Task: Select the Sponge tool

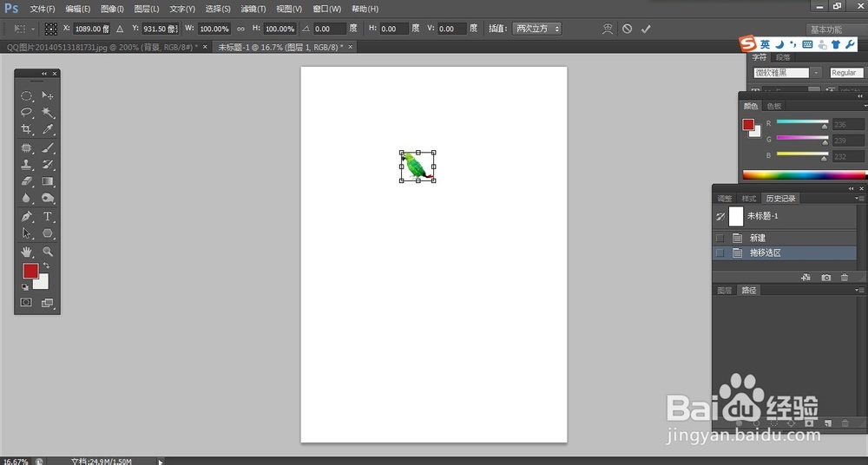Action: (x=48, y=198)
